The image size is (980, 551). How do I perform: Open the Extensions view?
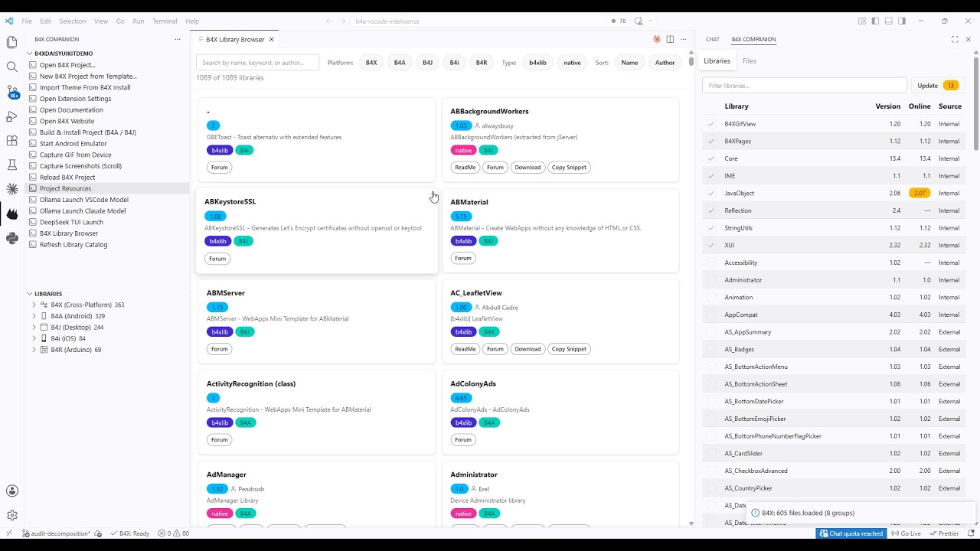coord(11,141)
